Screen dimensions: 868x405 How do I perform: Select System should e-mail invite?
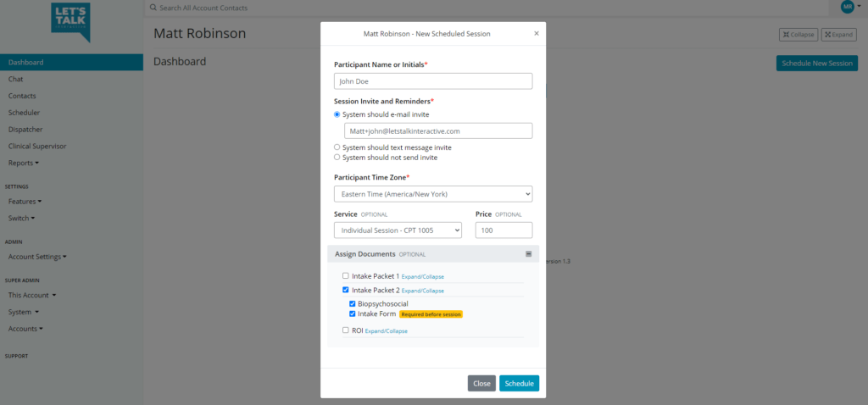pyautogui.click(x=337, y=114)
